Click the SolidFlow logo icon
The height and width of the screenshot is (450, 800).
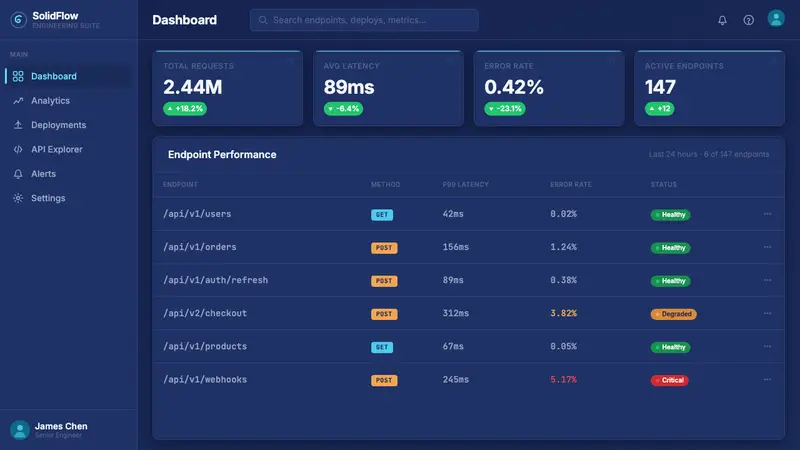[x=18, y=20]
